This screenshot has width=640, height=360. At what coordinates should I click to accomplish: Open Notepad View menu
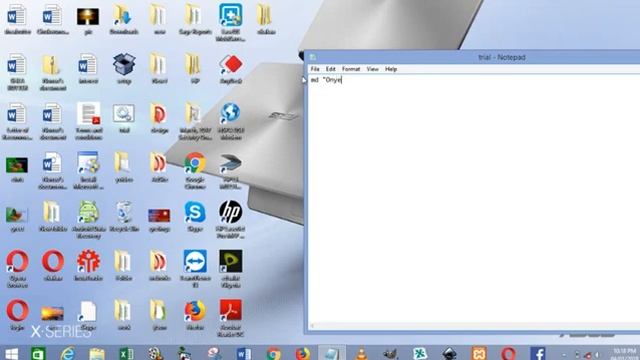click(372, 69)
